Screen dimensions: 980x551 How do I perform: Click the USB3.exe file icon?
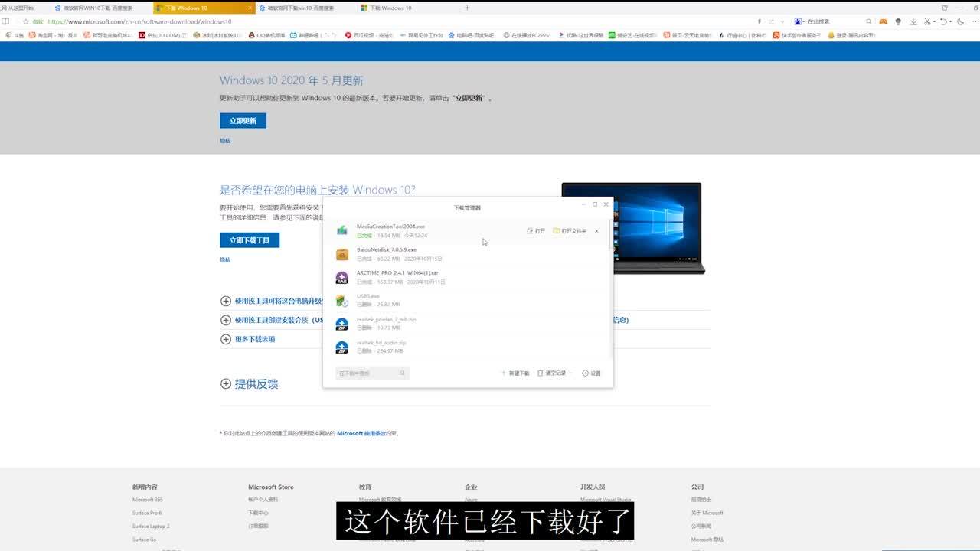(342, 301)
